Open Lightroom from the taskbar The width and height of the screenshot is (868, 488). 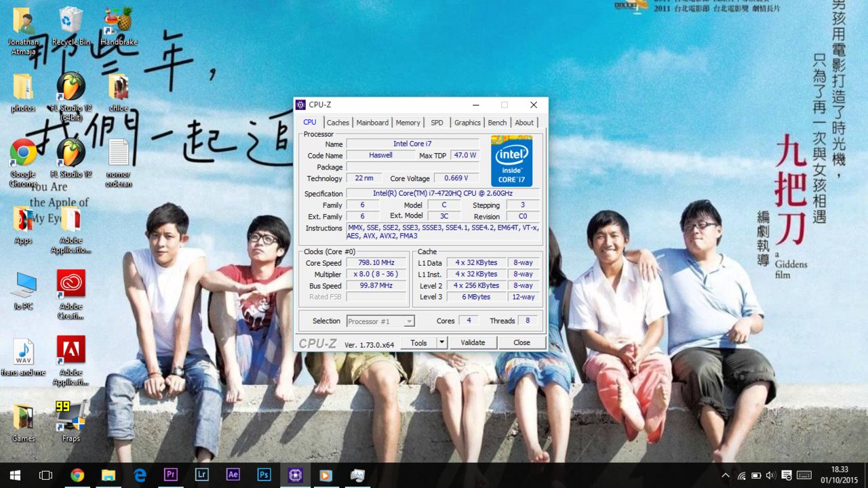click(202, 475)
